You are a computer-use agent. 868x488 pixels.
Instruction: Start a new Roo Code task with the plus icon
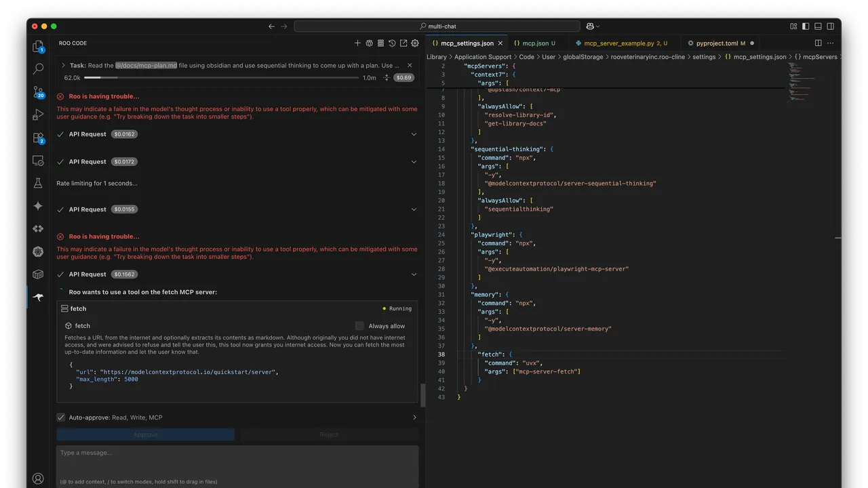(357, 43)
